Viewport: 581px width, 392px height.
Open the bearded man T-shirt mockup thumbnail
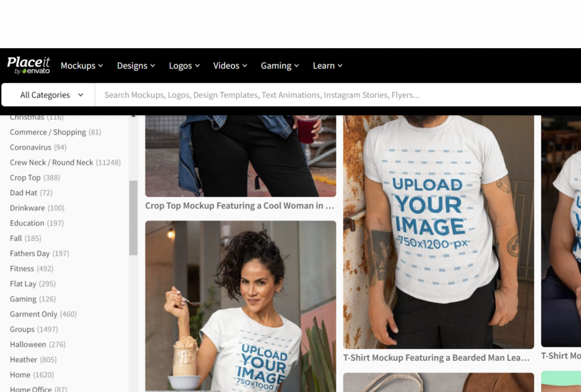click(x=438, y=231)
